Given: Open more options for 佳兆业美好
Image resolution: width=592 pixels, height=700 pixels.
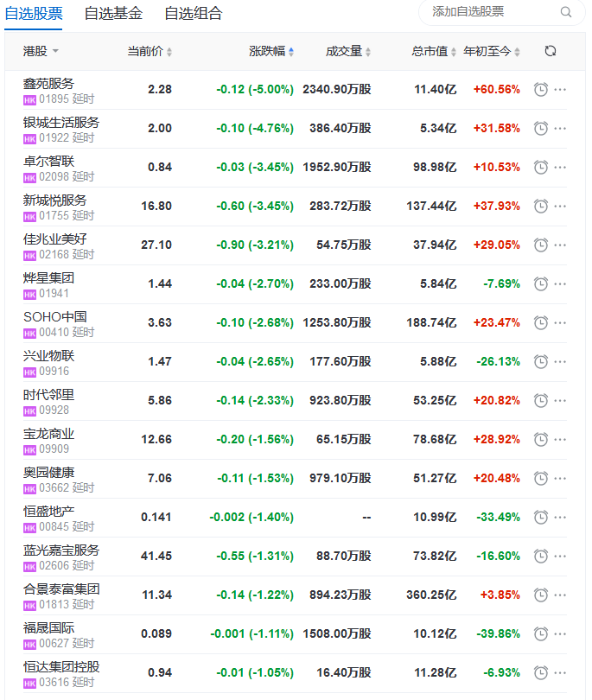Looking at the screenshot, I should (560, 245).
